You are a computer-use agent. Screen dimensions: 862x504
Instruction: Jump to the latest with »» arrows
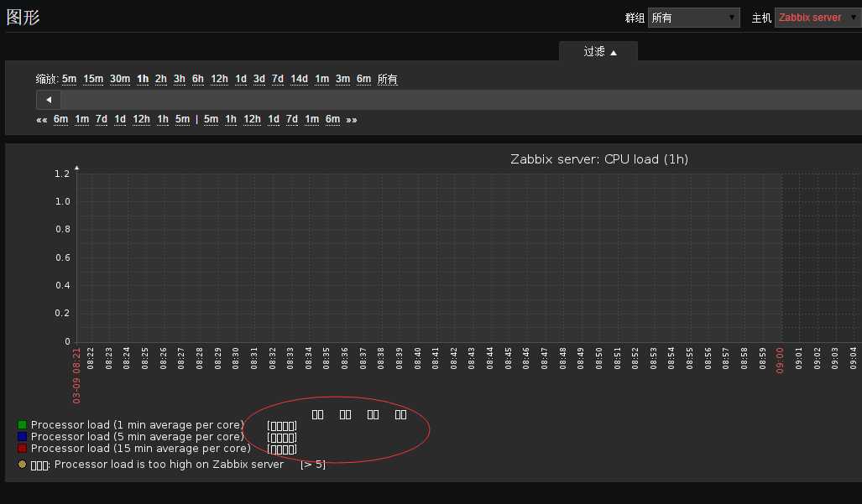point(352,120)
